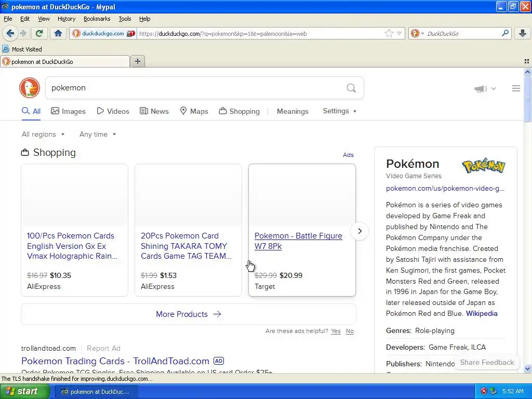This screenshot has width=532, height=399.
Task: Open the Edit menu
Action: [25, 19]
